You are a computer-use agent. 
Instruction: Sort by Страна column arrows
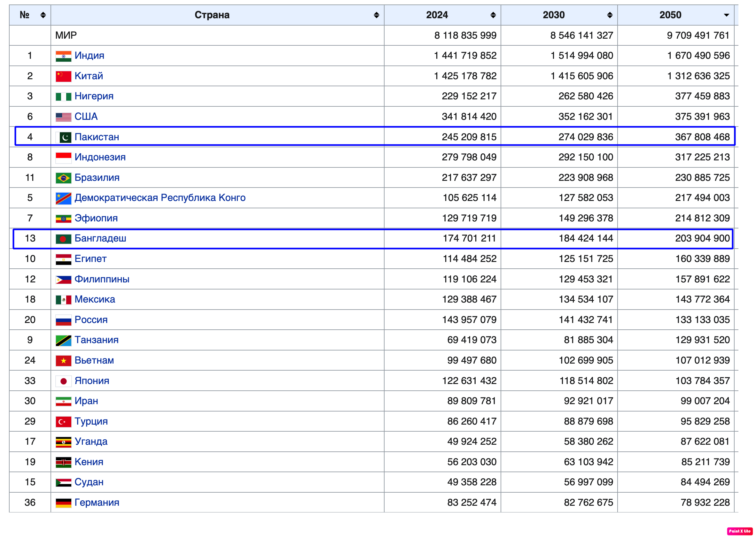(376, 15)
